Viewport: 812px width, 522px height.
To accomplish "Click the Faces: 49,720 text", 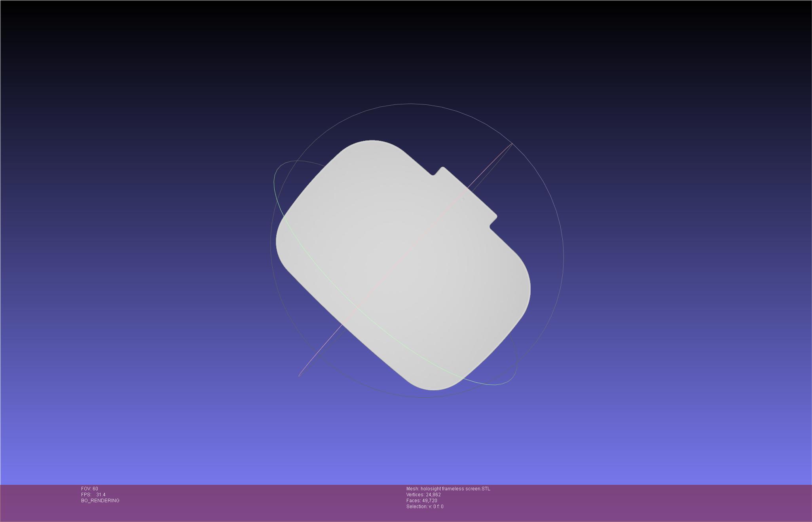I will pos(421,501).
